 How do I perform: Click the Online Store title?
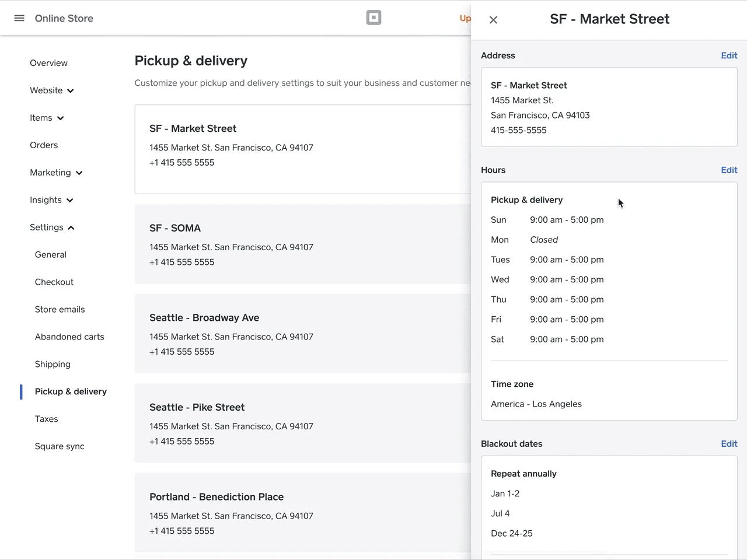(x=64, y=18)
